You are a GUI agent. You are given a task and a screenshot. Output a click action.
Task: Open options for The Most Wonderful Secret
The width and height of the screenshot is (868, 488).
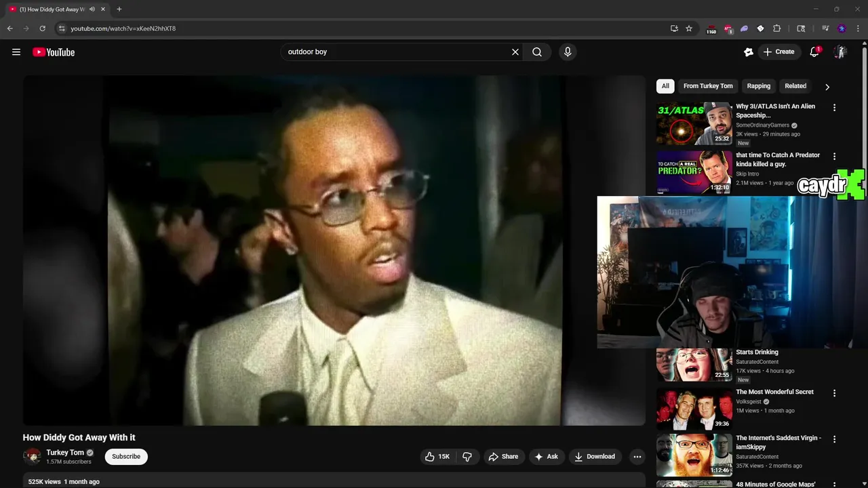834,393
